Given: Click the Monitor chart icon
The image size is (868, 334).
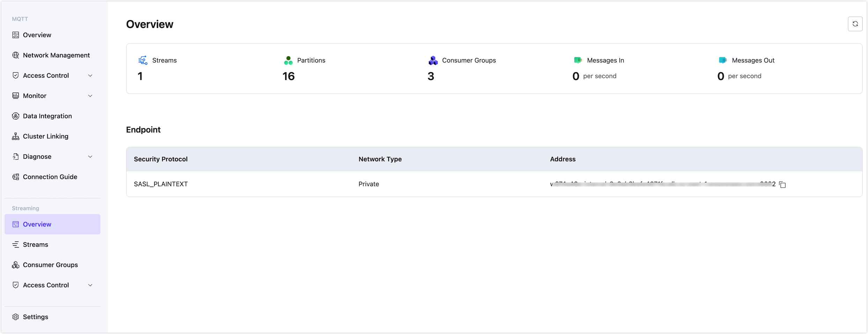Looking at the screenshot, I should pyautogui.click(x=16, y=96).
